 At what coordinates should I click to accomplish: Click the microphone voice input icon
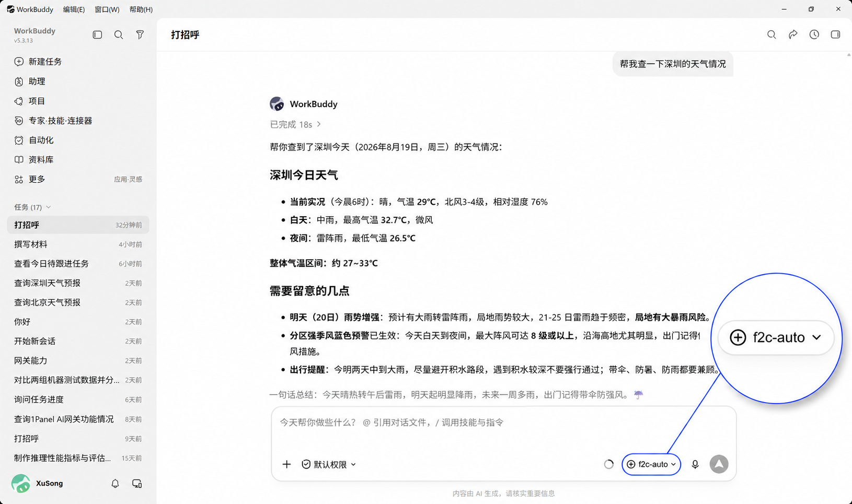695,464
